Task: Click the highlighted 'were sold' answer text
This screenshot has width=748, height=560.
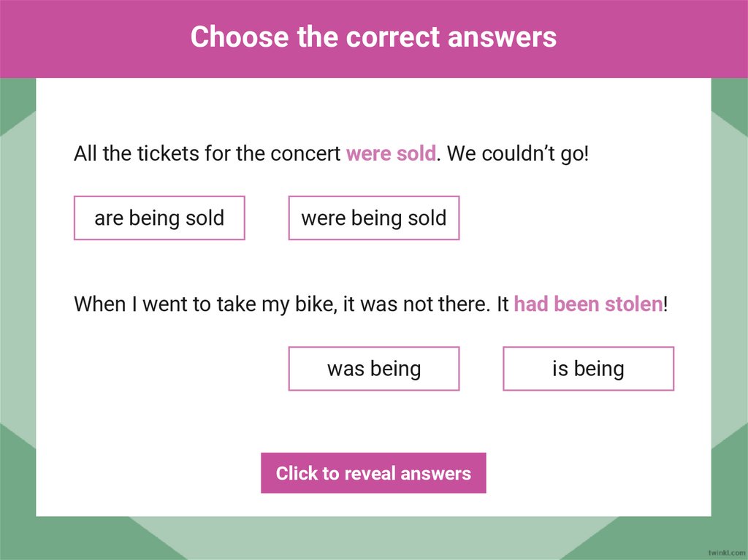Action: 391,154
